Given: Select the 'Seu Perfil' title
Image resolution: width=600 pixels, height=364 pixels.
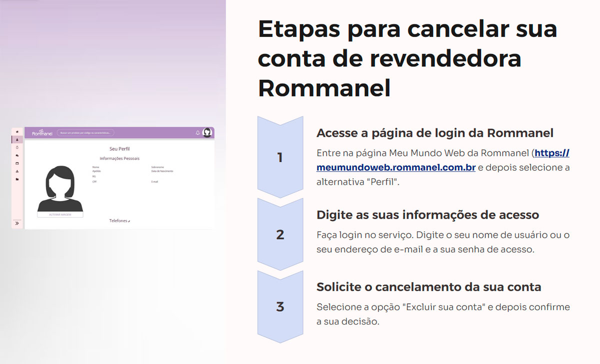Looking at the screenshot, I should click(x=119, y=149).
